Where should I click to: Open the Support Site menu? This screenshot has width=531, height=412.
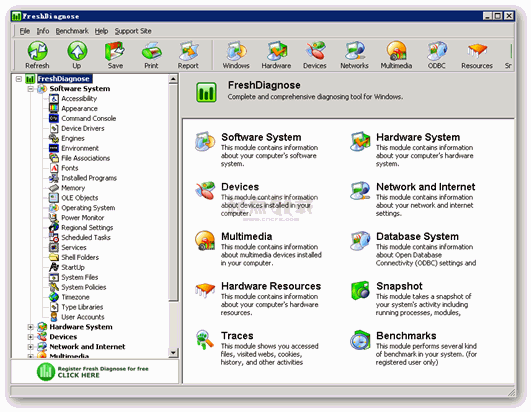(x=133, y=31)
